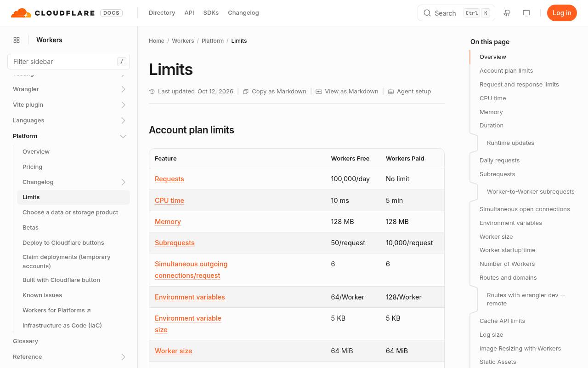Jump to Runtime updates in page outline

(510, 143)
